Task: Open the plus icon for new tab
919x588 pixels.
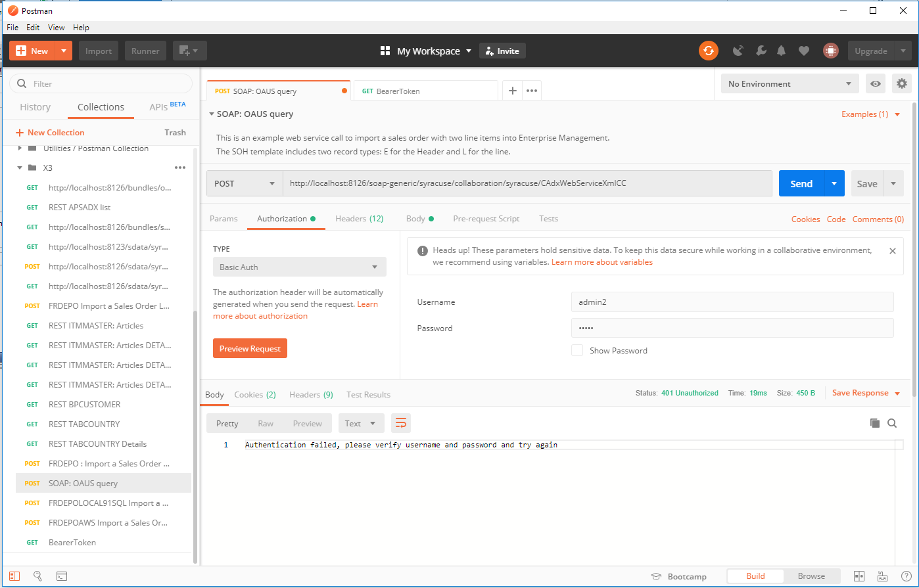Action: [512, 91]
